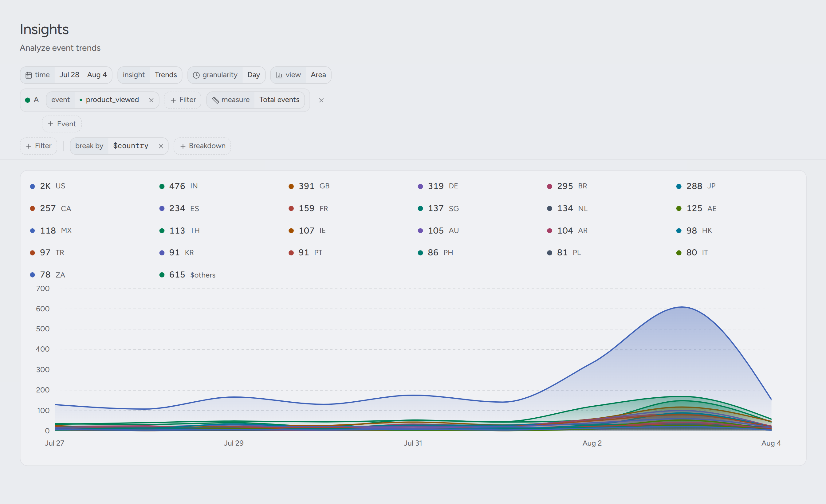Toggle the DE legend series
Image resolution: width=826 pixels, height=504 pixels.
pos(438,186)
